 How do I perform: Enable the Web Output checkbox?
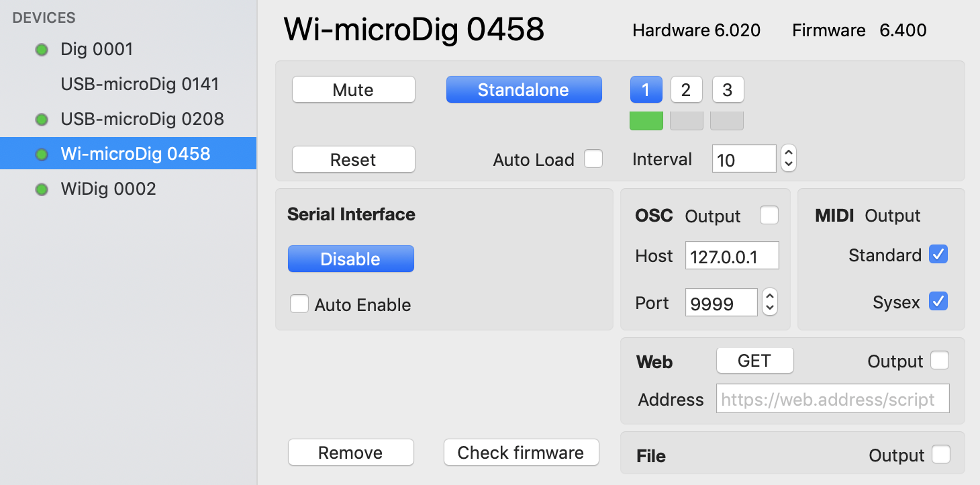click(x=940, y=361)
